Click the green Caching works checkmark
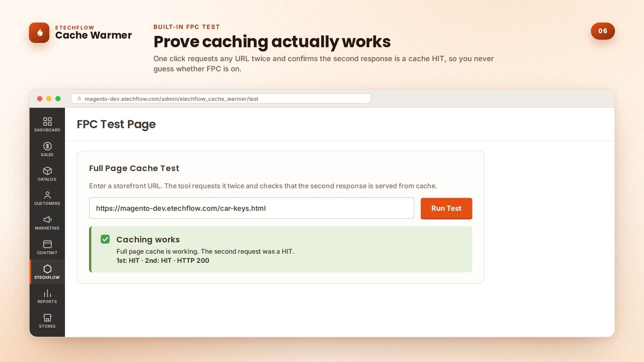The image size is (644, 362). [x=105, y=239]
